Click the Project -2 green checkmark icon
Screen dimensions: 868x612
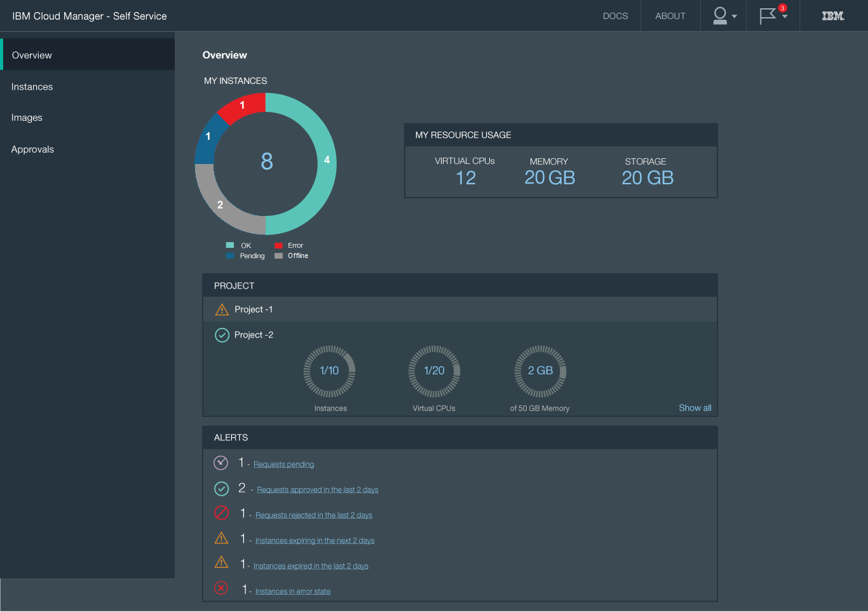pos(222,335)
